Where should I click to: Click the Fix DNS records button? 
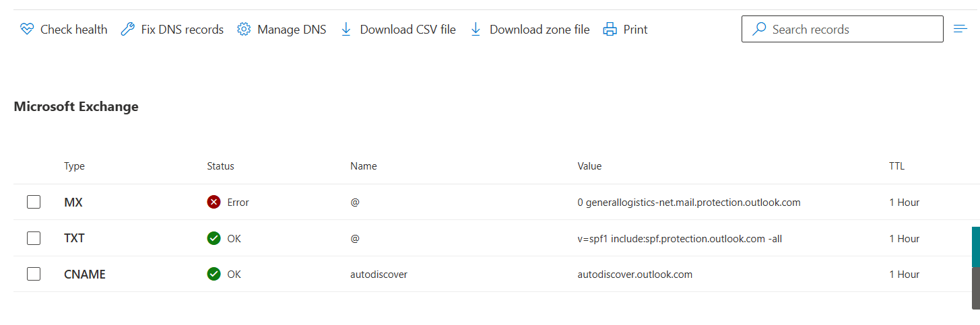(172, 30)
